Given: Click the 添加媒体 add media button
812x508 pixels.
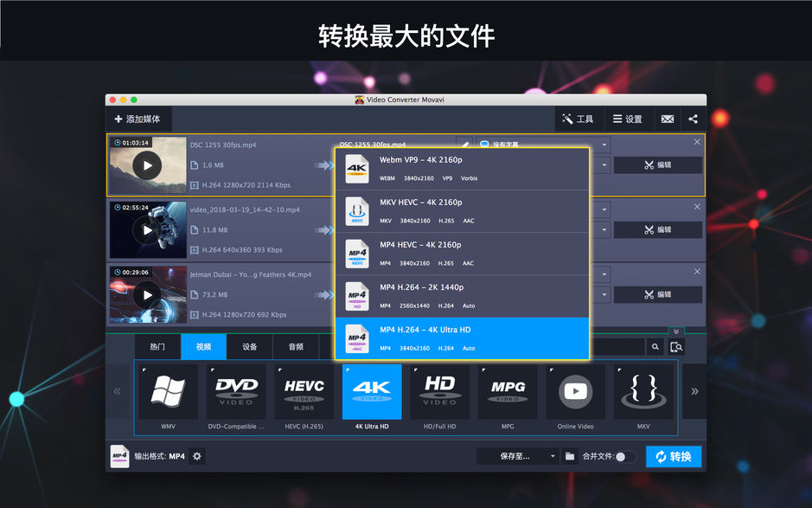Looking at the screenshot, I should [138, 119].
